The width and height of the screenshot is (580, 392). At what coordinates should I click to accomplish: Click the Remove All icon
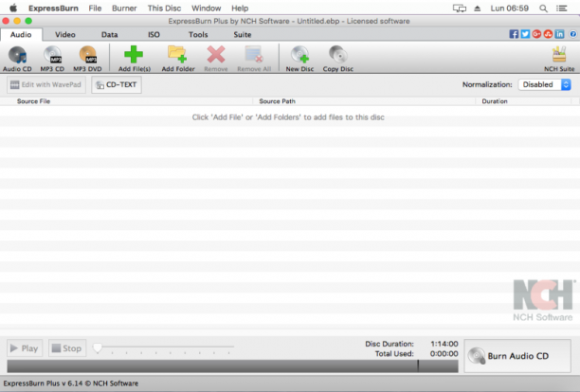point(254,54)
